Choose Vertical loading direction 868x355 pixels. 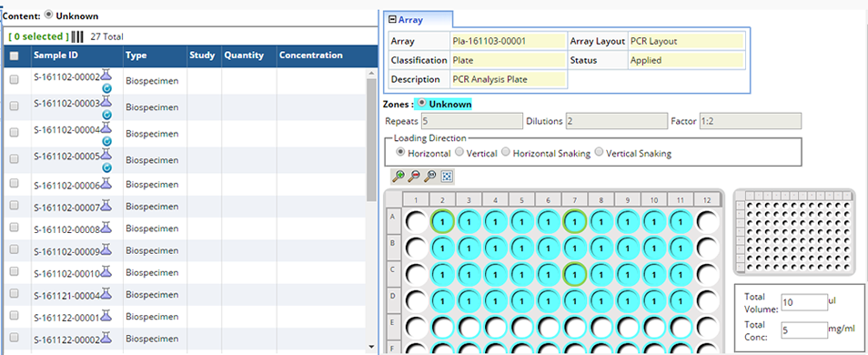coord(459,152)
